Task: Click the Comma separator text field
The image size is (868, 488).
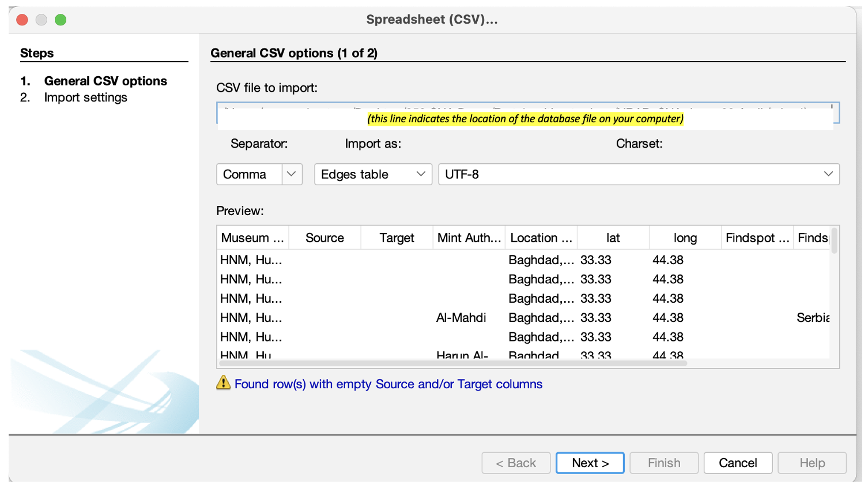Action: point(250,174)
